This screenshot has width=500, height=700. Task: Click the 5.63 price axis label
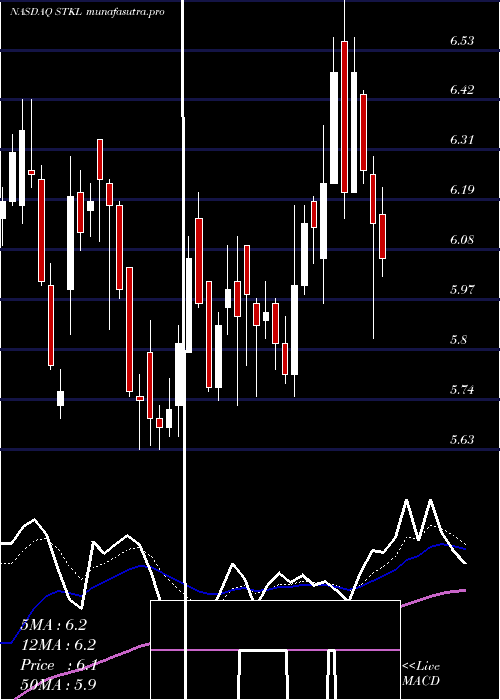pos(462,440)
